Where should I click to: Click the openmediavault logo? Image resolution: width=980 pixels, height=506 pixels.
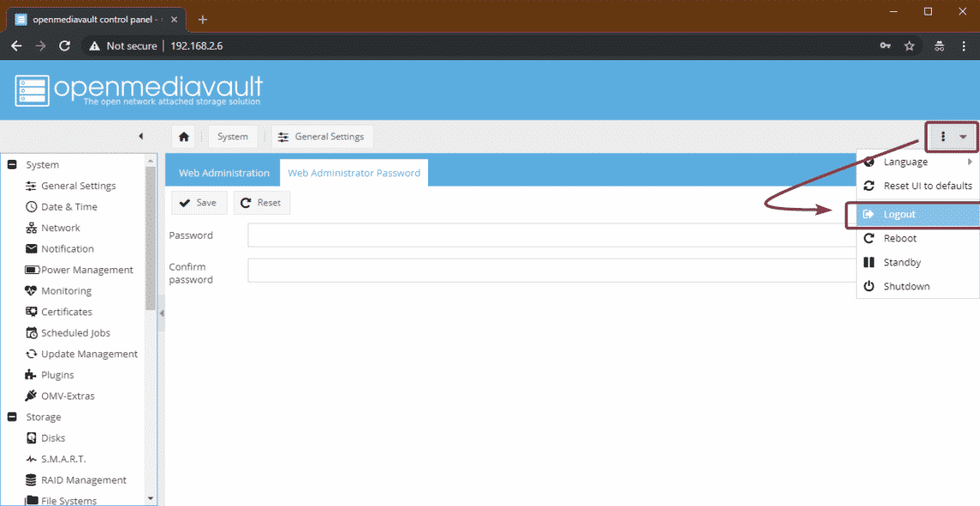click(x=138, y=90)
